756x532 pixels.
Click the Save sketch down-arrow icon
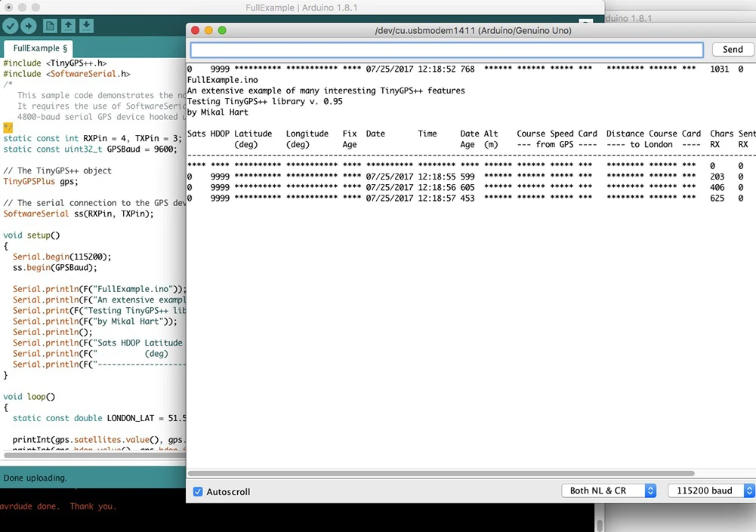point(87,26)
